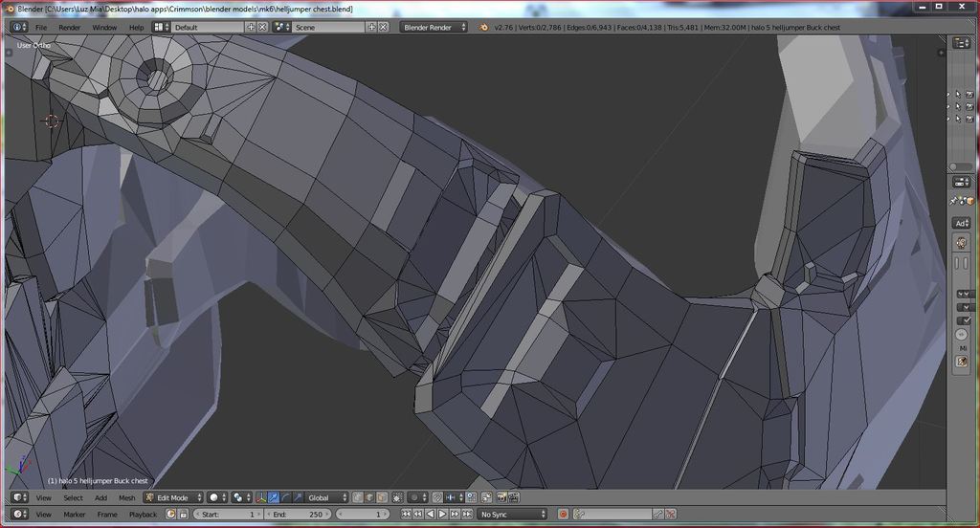Open the Edit Mode dropdown
Screen dimensions: 980x528
(172, 497)
